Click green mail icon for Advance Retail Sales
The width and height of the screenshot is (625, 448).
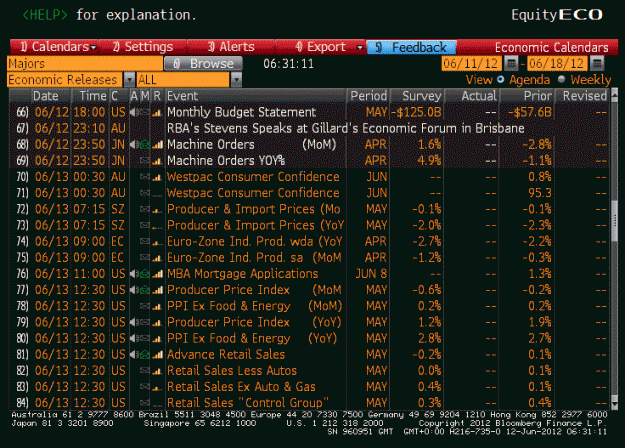coord(145,354)
